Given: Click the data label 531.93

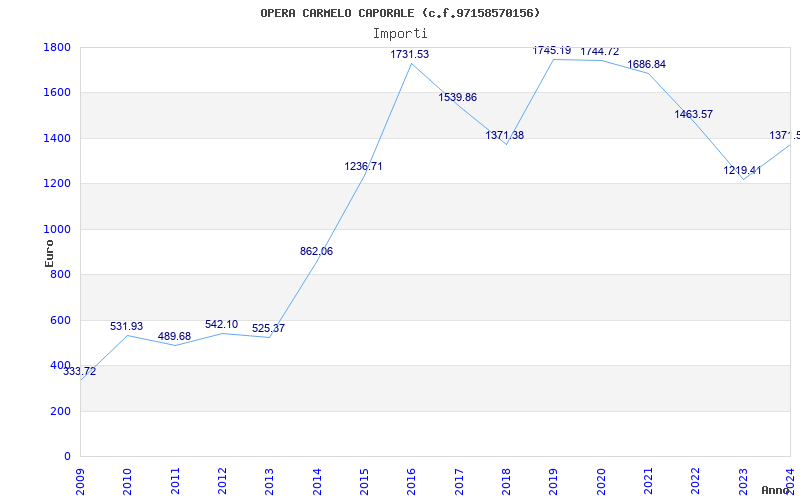Looking at the screenshot, I should (x=127, y=327).
